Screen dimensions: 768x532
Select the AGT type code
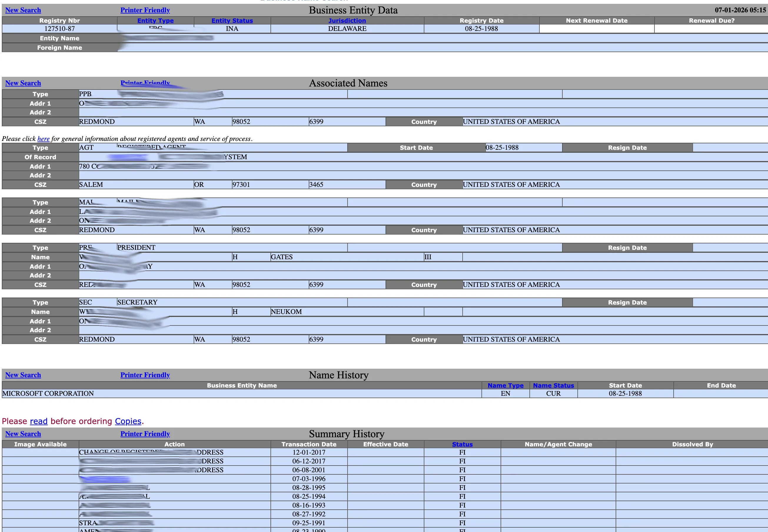86,148
